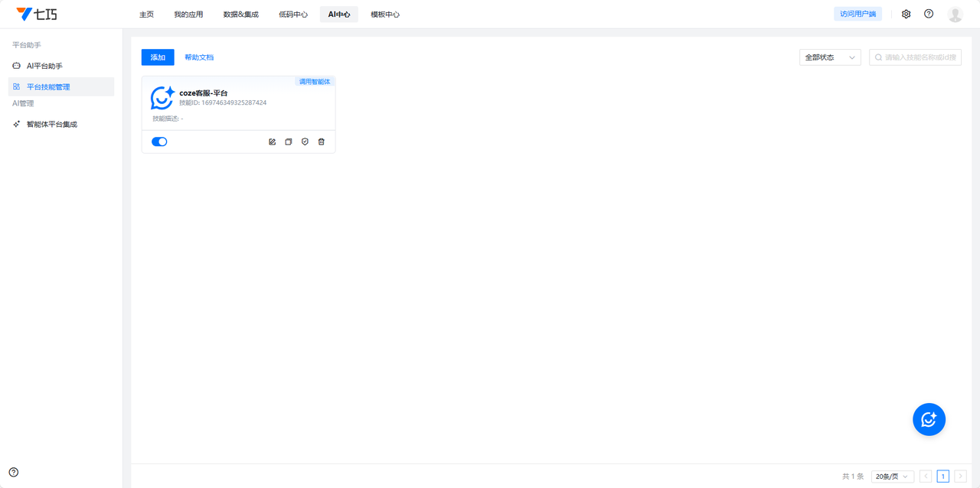Click the shield permission icon on skill card
This screenshot has width=980, height=488.
[305, 142]
